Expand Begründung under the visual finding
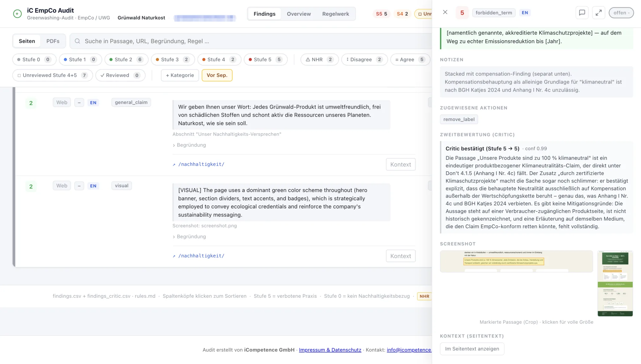The width and height of the screenshot is (641, 364). 189,237
